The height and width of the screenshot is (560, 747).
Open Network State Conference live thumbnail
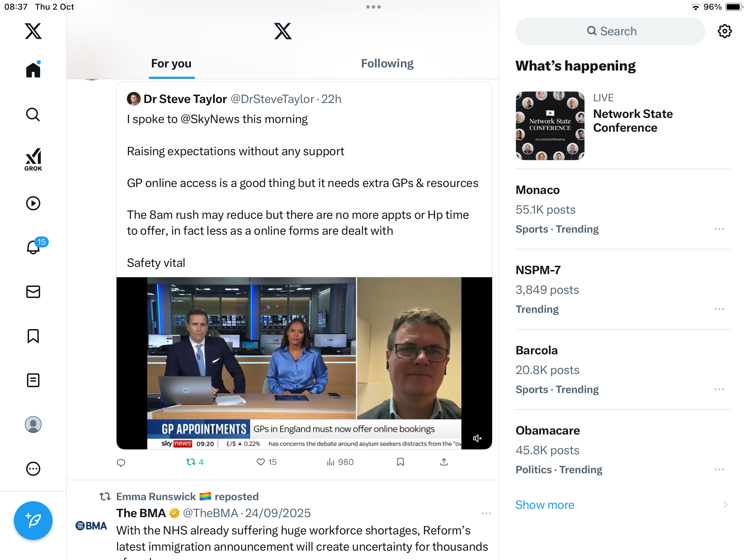tap(550, 126)
